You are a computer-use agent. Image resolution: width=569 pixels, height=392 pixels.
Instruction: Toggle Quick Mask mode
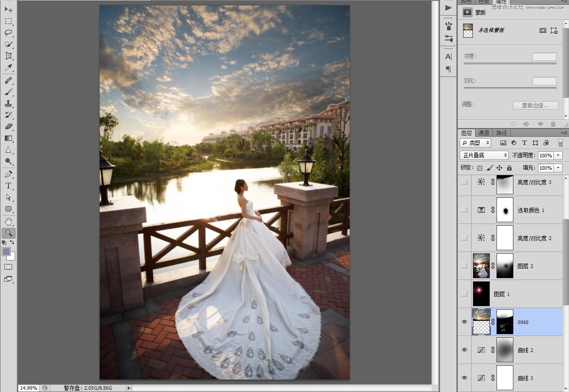[x=8, y=267]
